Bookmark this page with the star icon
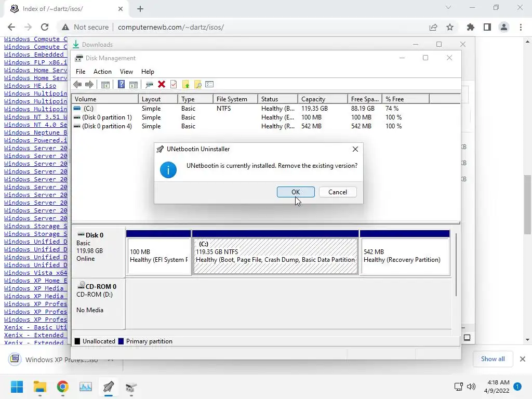Screen dimensions: 532x399 450,27
